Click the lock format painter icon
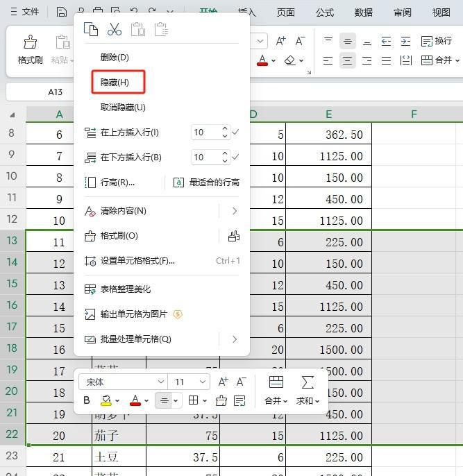463x476 pixels. (234, 236)
